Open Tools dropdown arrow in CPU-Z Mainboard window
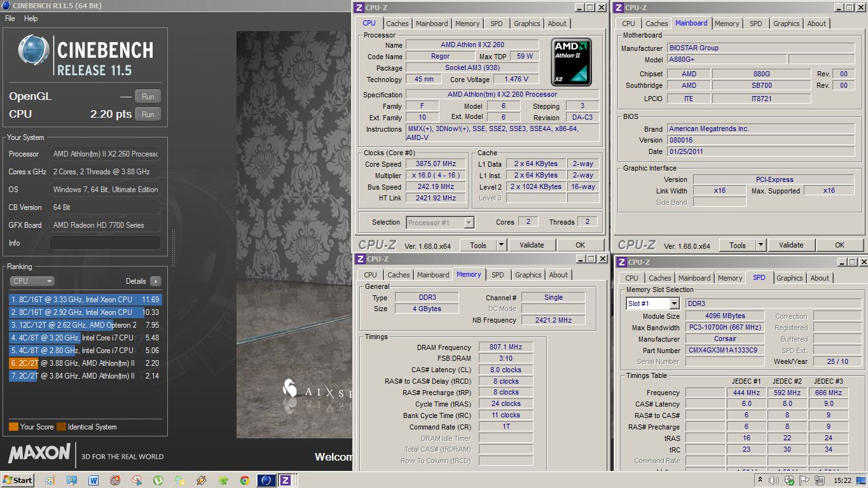 [x=761, y=245]
